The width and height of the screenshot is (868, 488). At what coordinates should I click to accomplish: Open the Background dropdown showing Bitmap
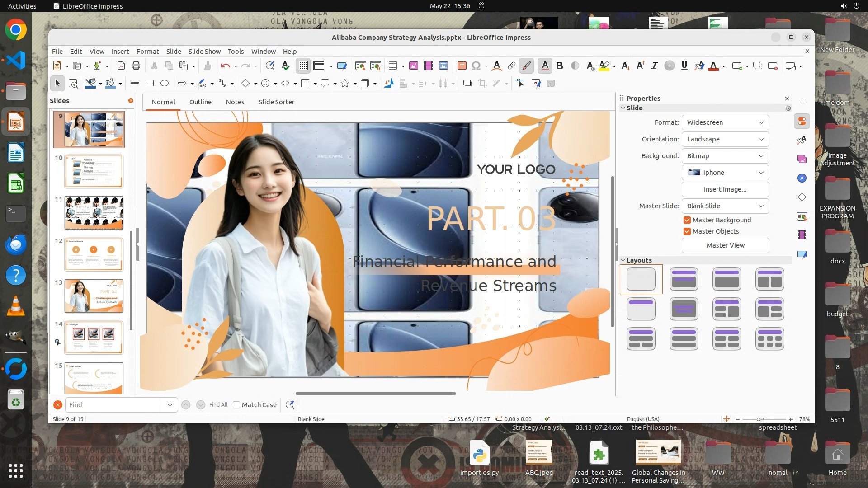tap(725, 156)
